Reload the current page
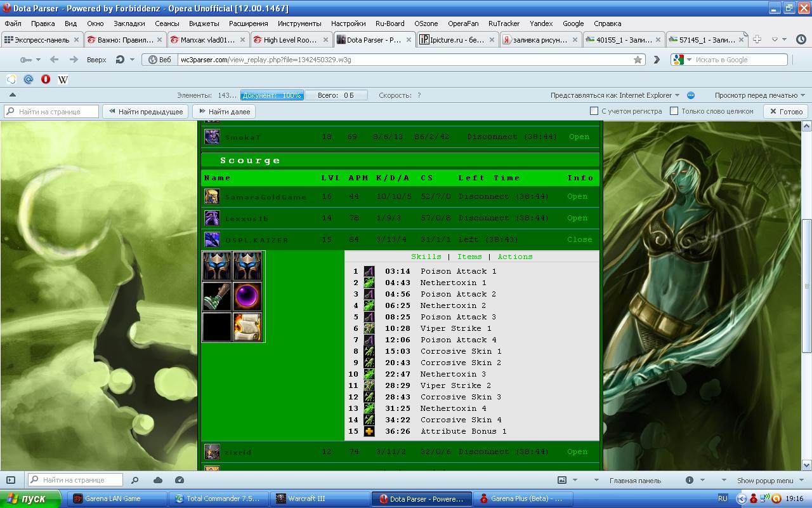The width and height of the screenshot is (812, 508). (120, 60)
